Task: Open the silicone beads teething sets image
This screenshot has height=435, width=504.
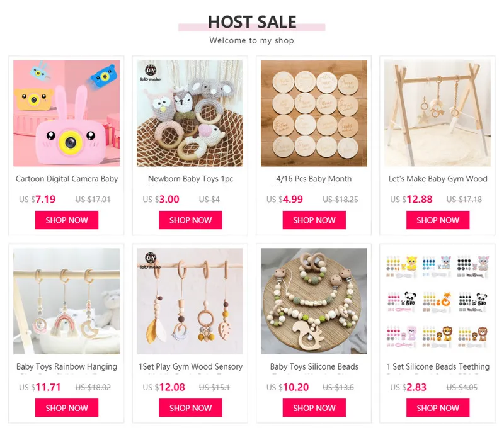Action: (437, 301)
